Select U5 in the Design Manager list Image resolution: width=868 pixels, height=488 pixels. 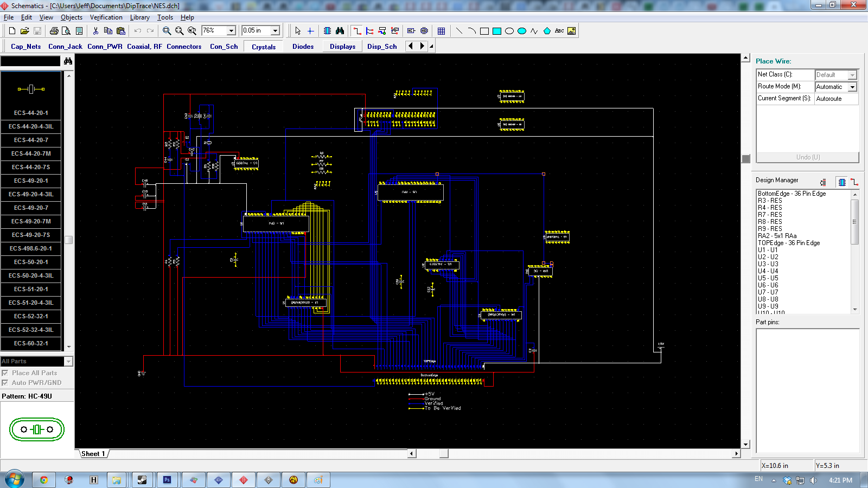(x=768, y=278)
